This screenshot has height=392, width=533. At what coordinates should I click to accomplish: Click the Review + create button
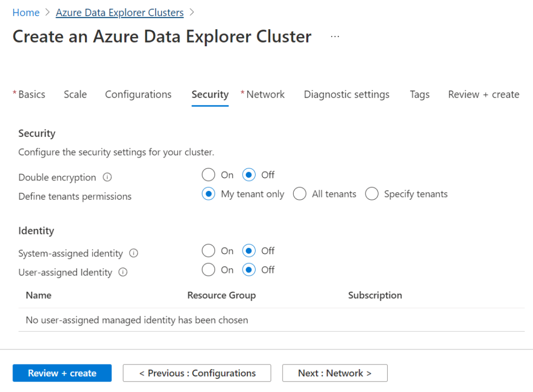click(x=61, y=373)
